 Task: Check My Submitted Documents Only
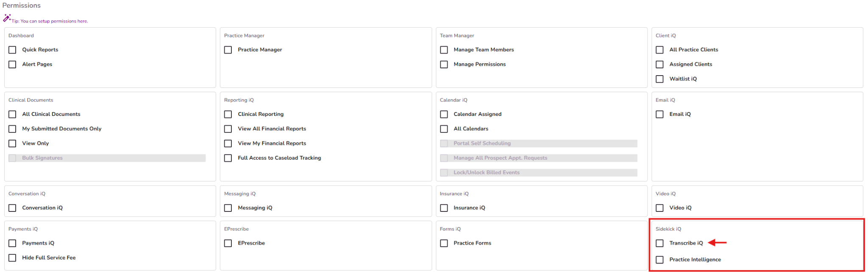(x=13, y=129)
